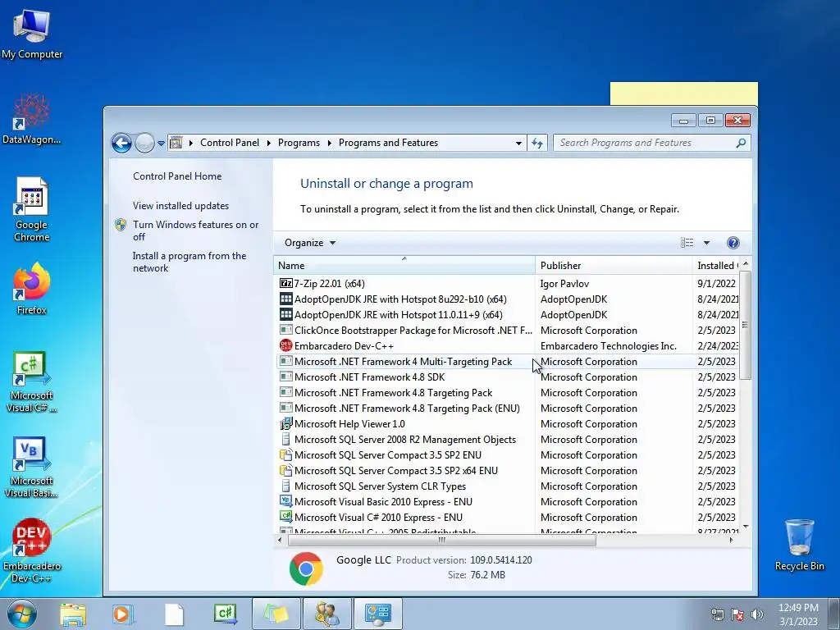Select Embarcadero Dev-C++ in the list
The image size is (840, 630).
pyautogui.click(x=507, y=345)
